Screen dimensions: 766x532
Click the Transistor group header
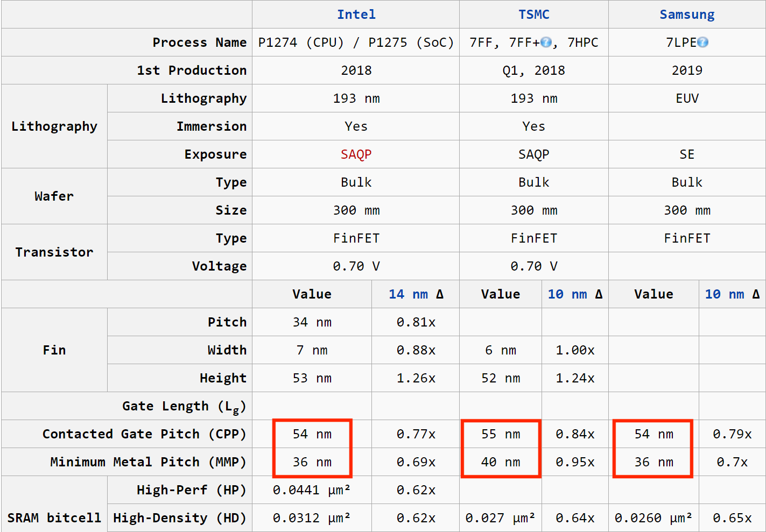click(x=54, y=252)
